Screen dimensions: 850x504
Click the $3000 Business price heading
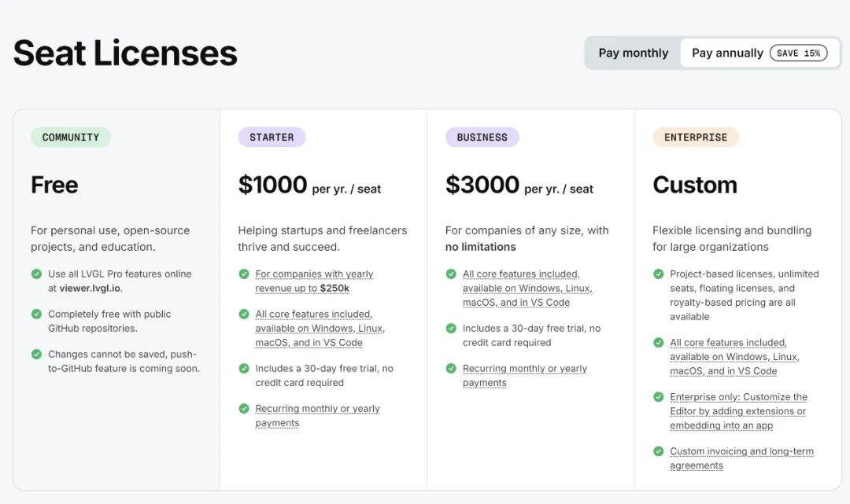tap(482, 185)
